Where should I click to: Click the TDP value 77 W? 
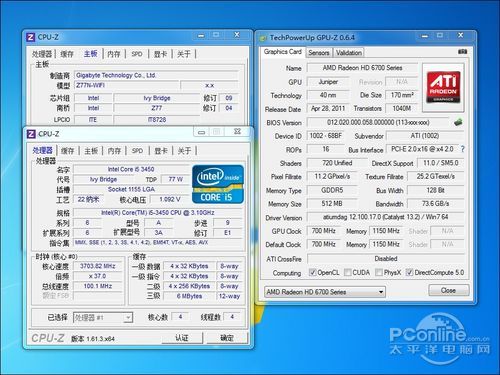175,179
